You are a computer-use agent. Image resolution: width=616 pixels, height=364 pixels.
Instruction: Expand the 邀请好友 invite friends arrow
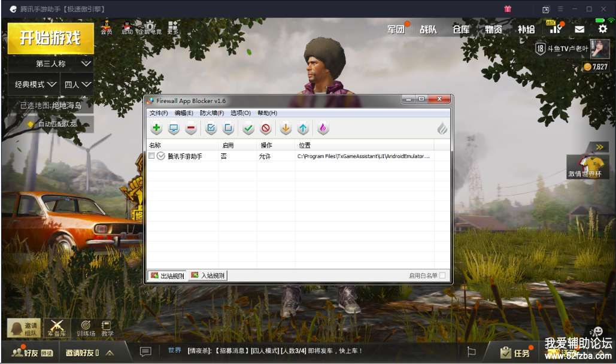[110, 353]
